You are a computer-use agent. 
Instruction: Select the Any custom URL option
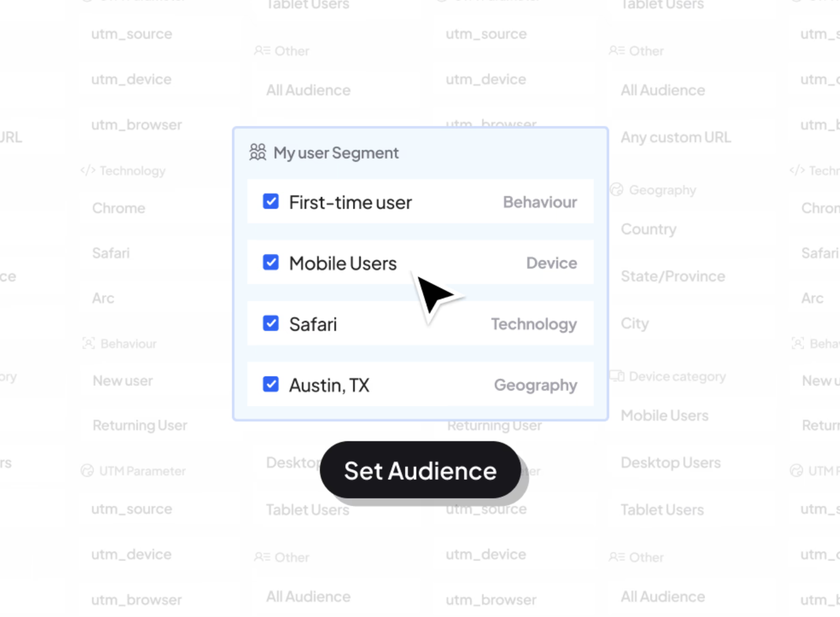pos(676,137)
